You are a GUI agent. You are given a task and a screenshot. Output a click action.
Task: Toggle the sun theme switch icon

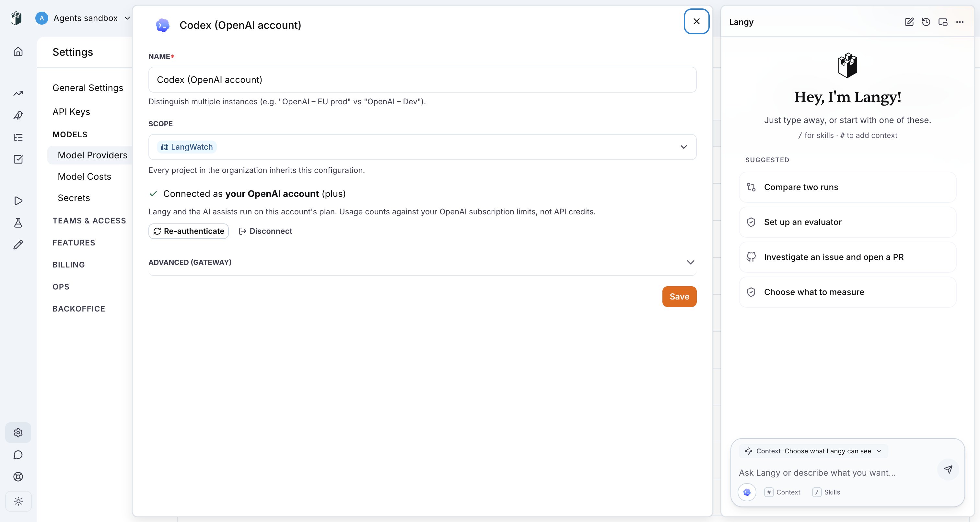pyautogui.click(x=18, y=501)
